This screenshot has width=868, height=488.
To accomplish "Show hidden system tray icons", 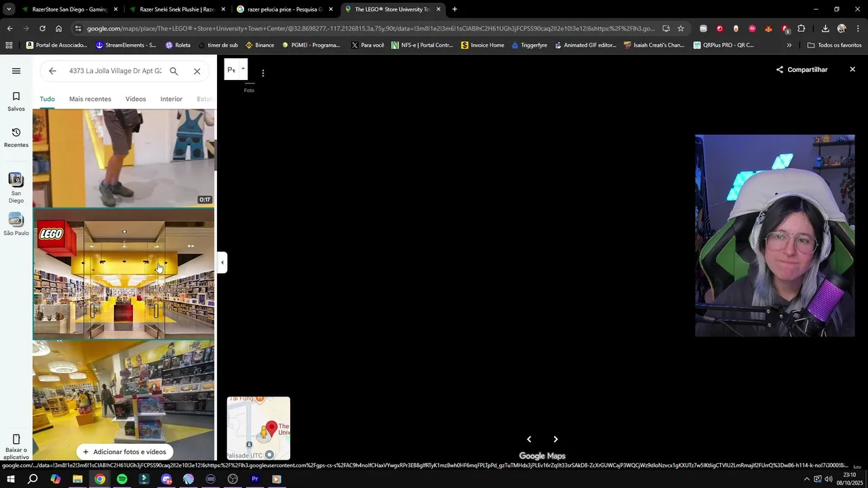I will [806, 479].
